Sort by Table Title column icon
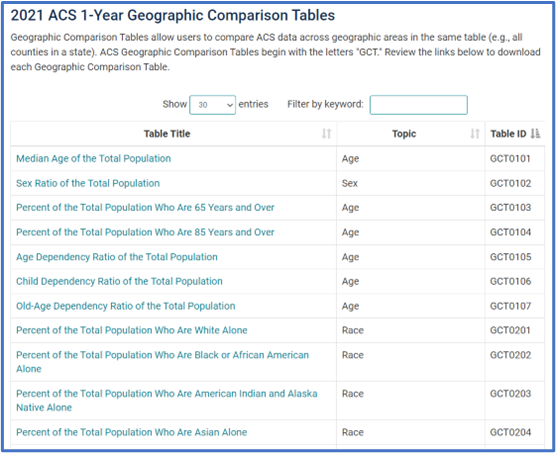This screenshot has height=453, width=556. [x=326, y=134]
